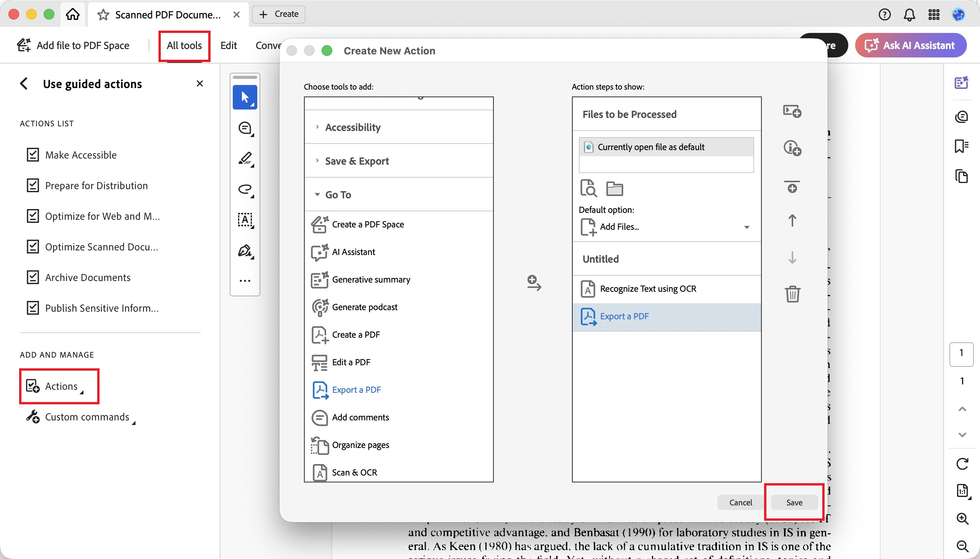This screenshot has height=559, width=980.
Task: Open the Add Files default option dropdown
Action: point(666,227)
